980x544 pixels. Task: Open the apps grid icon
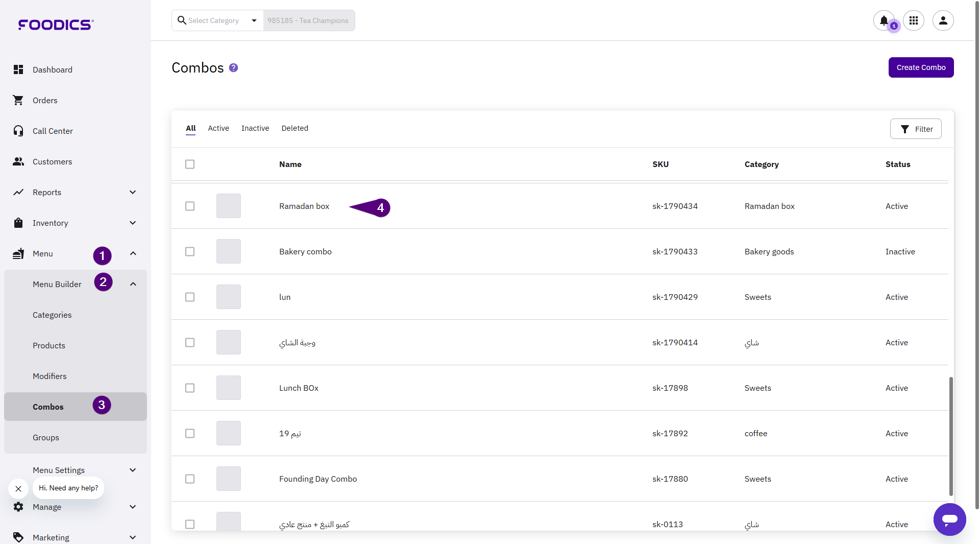point(914,20)
